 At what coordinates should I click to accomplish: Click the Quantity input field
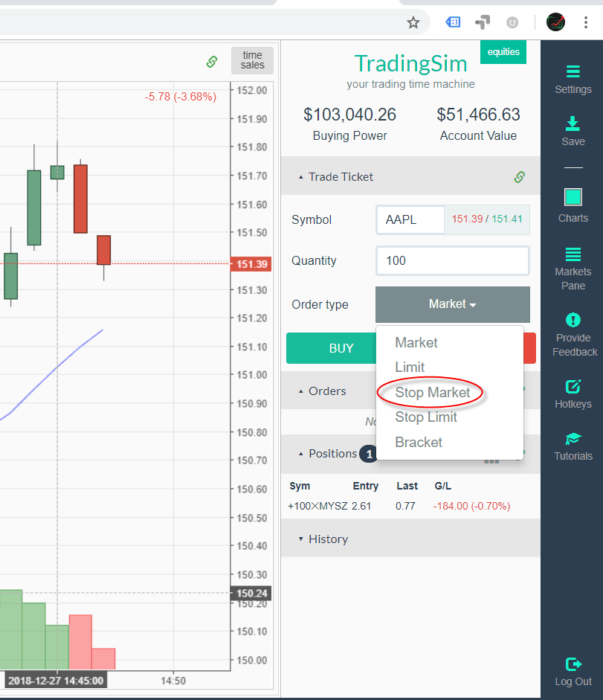452,261
